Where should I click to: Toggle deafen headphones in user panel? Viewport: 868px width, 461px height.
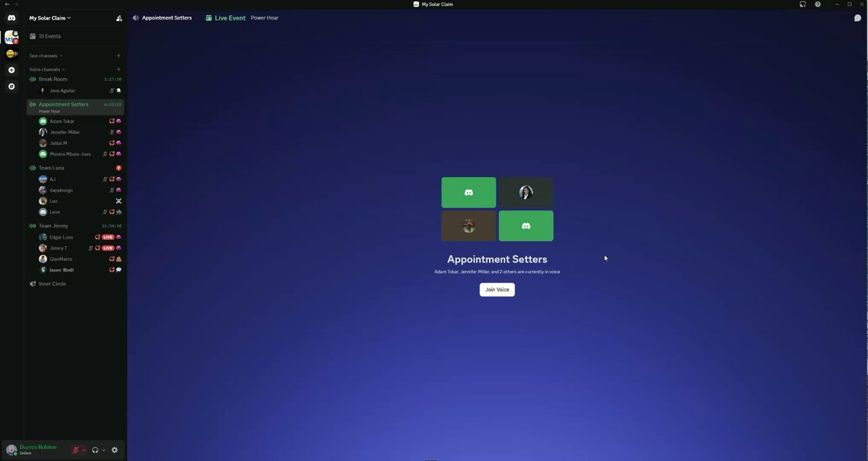(x=95, y=449)
